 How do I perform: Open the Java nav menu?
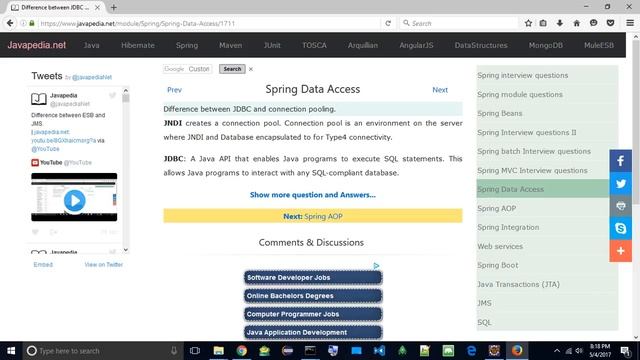(x=91, y=45)
